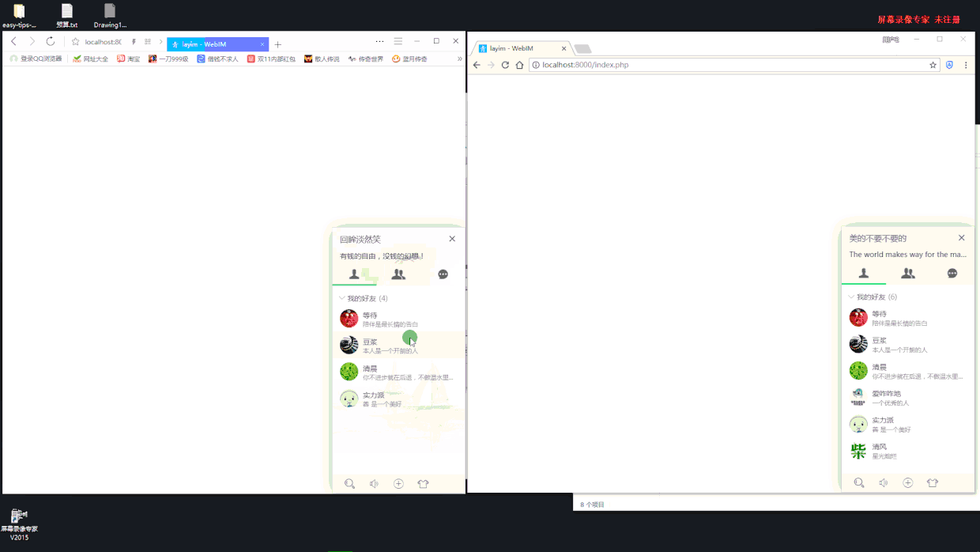
Task: Open chat with 实力派 in left panel
Action: [x=398, y=399]
